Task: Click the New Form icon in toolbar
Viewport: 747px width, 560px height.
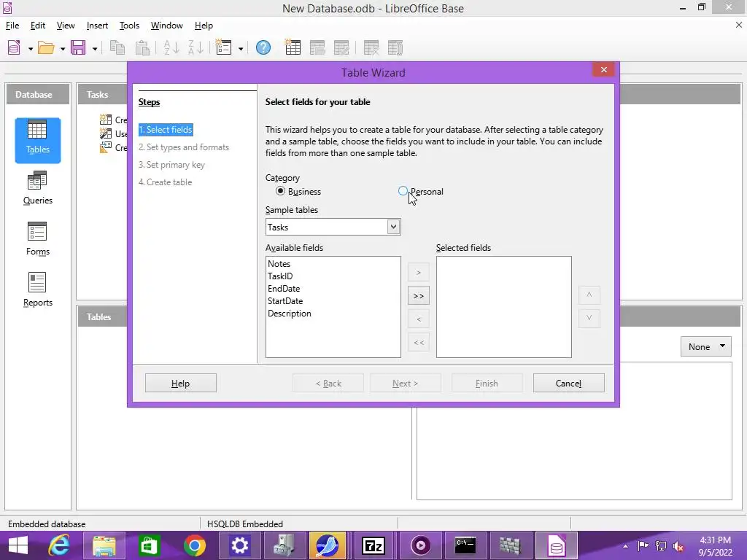Action: 223,47
